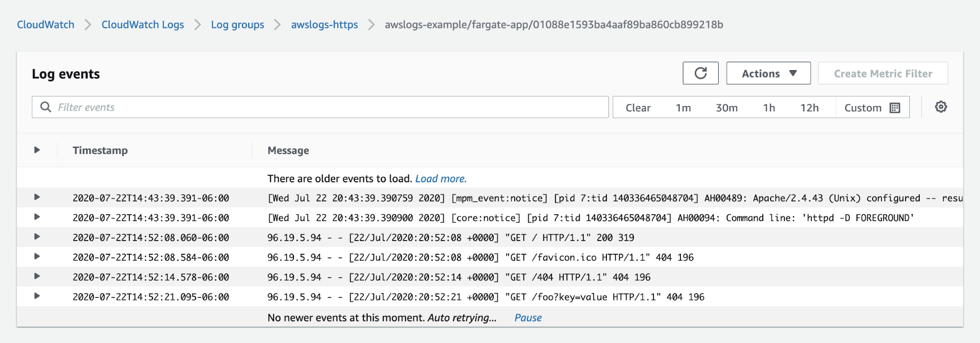980x343 pixels.
Task: Select the 12h time range
Action: [809, 108]
